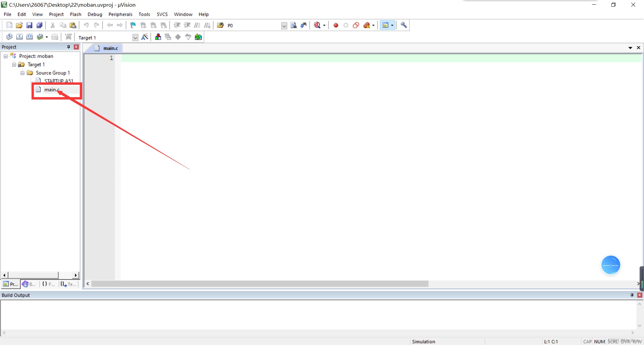
Task: Open the Peripherals menu
Action: click(120, 14)
